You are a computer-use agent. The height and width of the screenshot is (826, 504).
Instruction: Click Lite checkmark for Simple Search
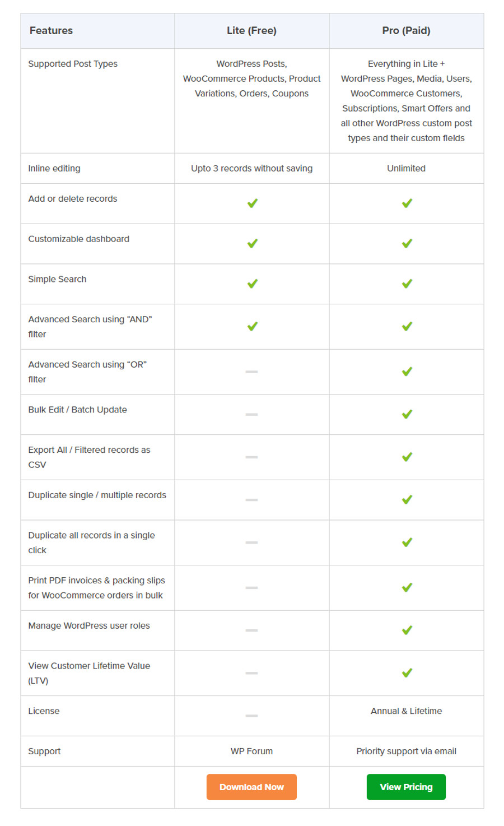253,284
